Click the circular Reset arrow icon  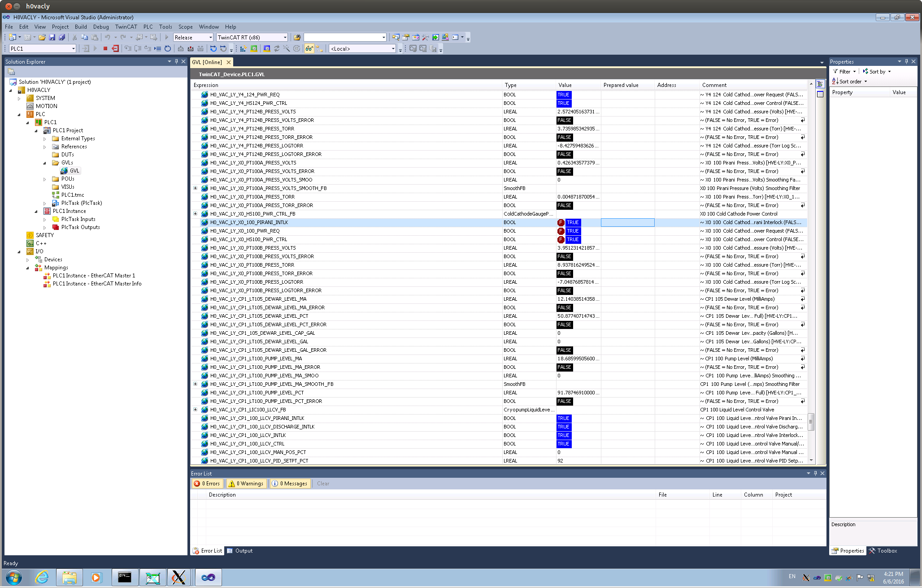pyautogui.click(x=168, y=49)
